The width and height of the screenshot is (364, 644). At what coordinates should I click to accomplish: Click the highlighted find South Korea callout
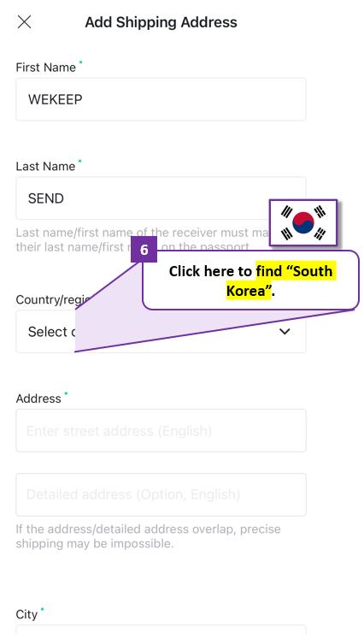coord(250,281)
